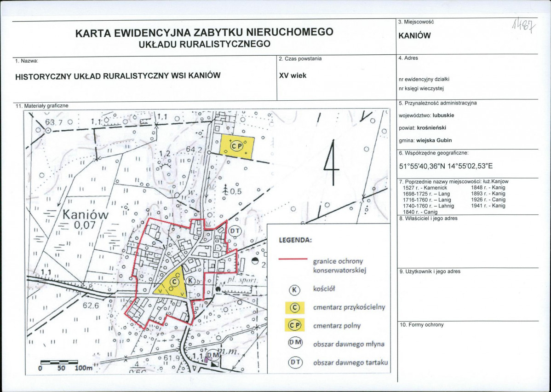Click the elevation value '62.6' on the map
The height and width of the screenshot is (392, 551).
pos(91,306)
